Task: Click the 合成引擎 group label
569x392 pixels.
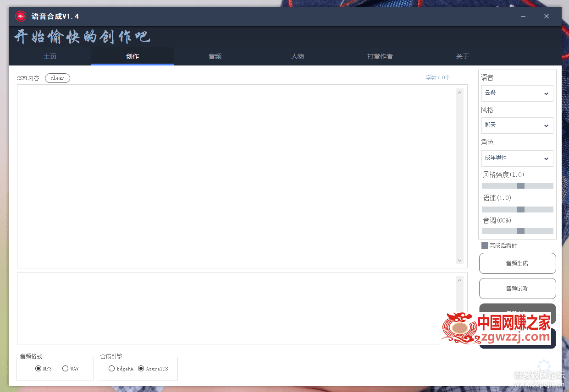Action: pos(111,356)
